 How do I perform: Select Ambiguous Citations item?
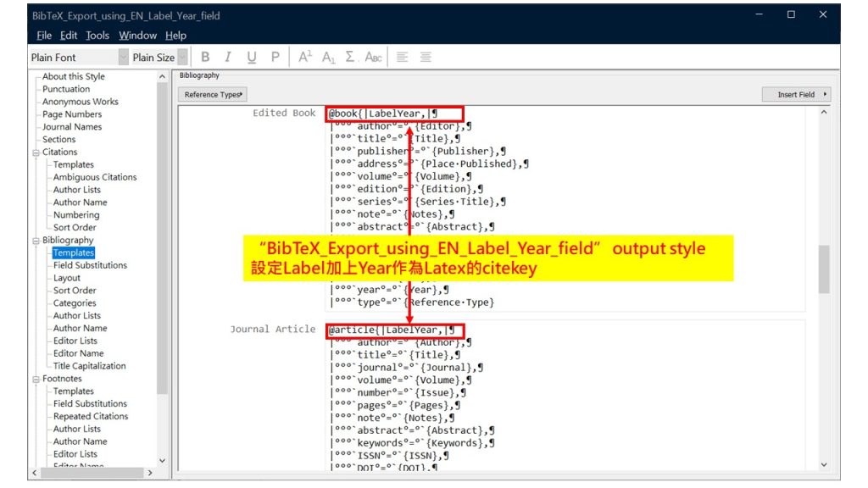(x=95, y=177)
